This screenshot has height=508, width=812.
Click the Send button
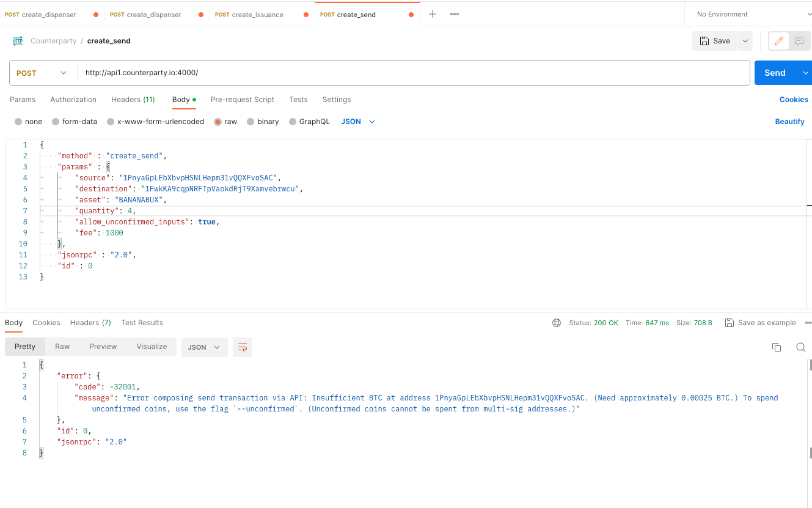click(775, 73)
